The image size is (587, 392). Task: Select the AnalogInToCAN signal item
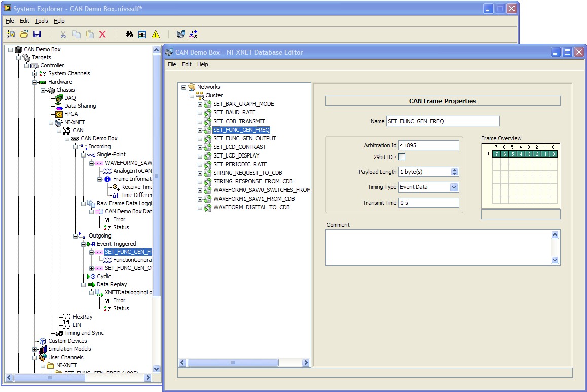pos(132,171)
